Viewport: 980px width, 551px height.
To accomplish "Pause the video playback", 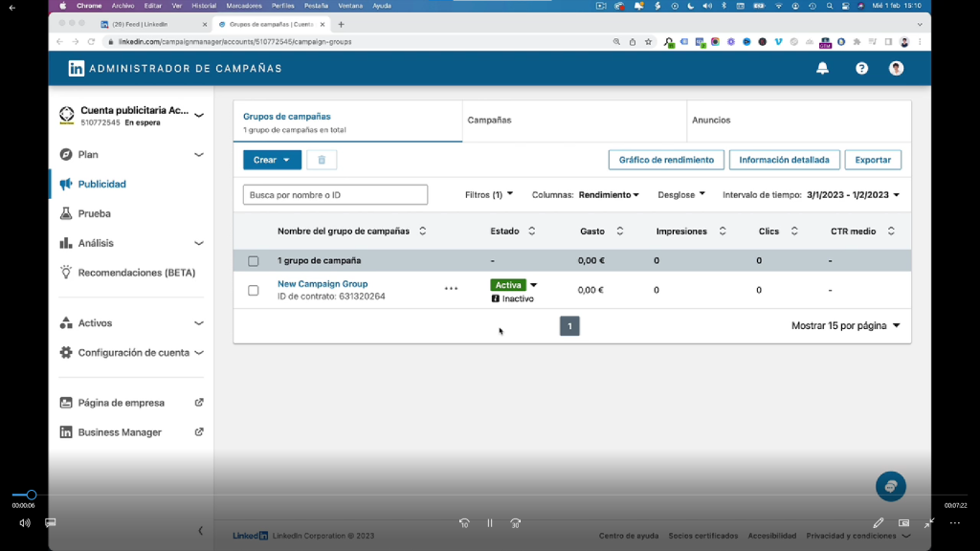I will (490, 523).
